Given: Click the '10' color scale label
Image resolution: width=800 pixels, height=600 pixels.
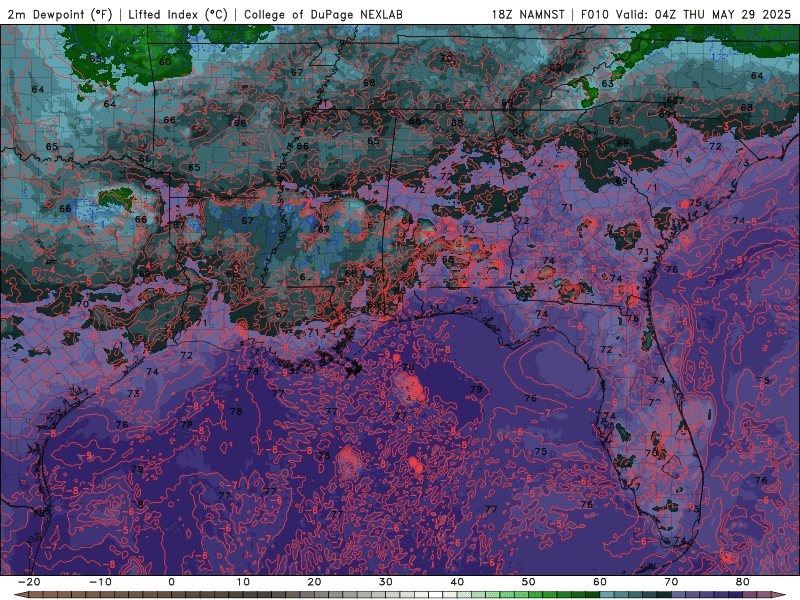Looking at the screenshot, I should pos(243,582).
